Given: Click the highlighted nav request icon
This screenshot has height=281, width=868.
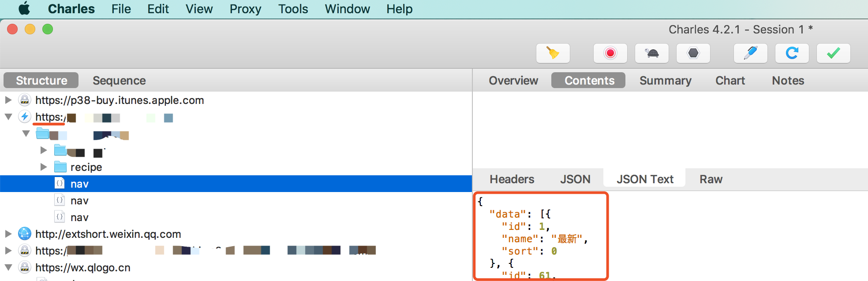Looking at the screenshot, I should point(60,183).
